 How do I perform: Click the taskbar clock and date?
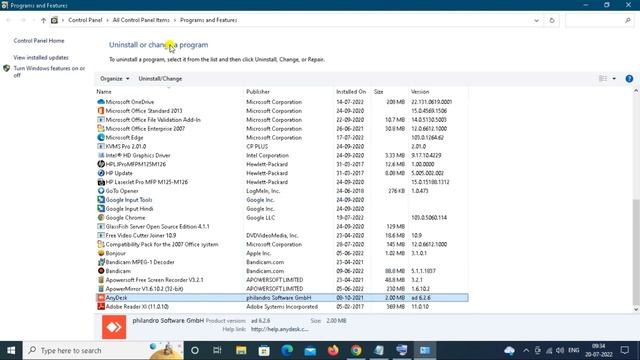pyautogui.click(x=599, y=350)
